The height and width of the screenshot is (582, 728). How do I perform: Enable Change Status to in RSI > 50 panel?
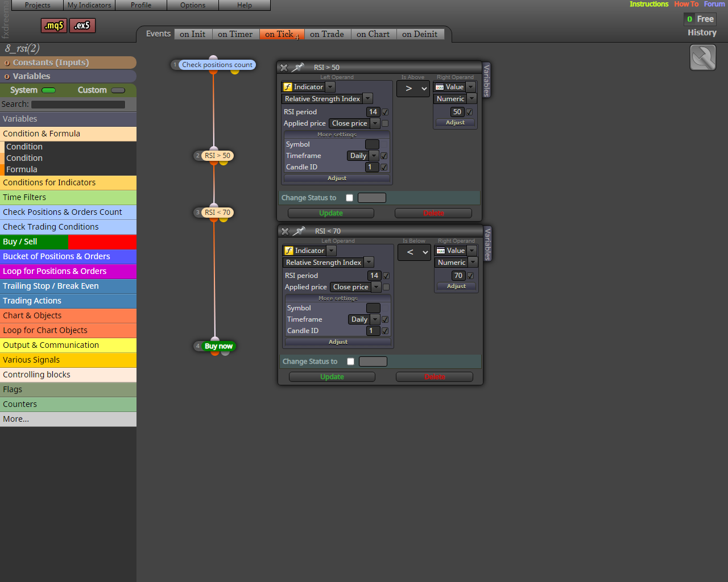coord(350,198)
